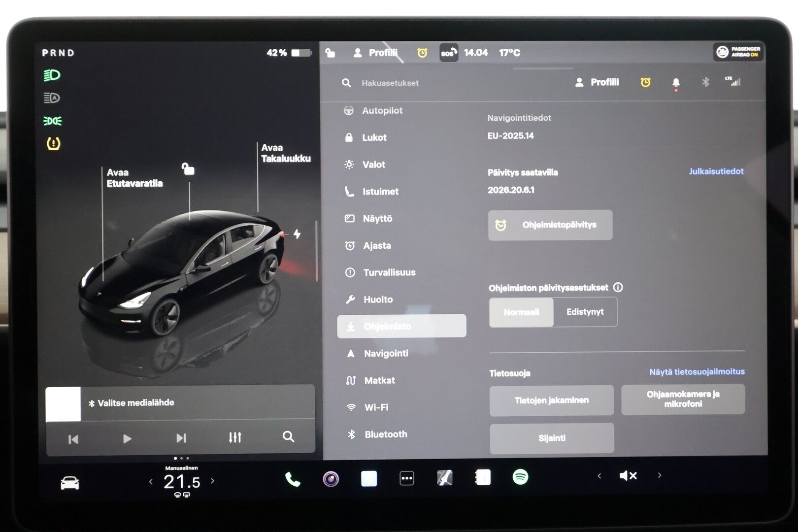
Task: Tap the notification bell icon
Action: (676, 83)
